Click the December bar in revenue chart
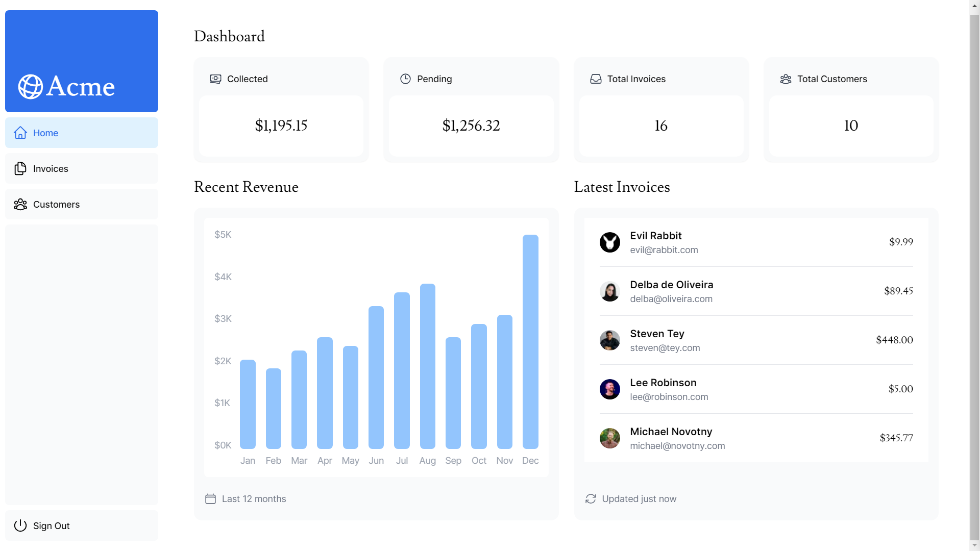The height and width of the screenshot is (551, 980). [530, 342]
